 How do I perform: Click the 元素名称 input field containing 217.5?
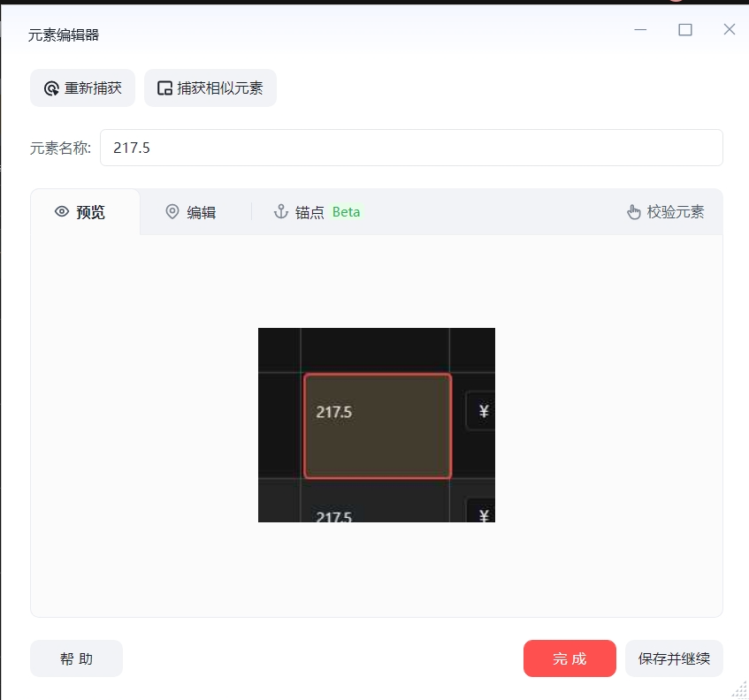(x=411, y=148)
